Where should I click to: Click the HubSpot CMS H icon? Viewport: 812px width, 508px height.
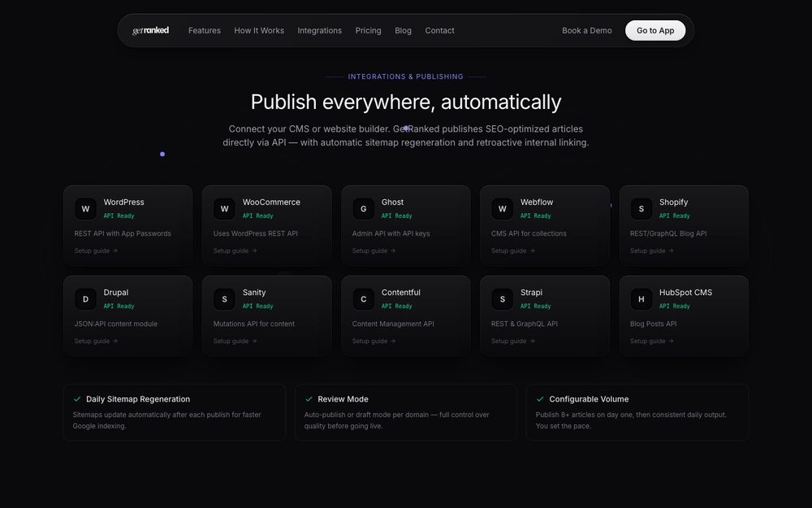point(641,299)
